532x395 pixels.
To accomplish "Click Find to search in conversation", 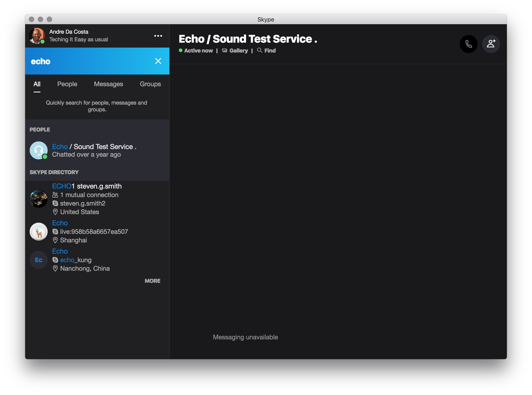I will click(x=266, y=51).
